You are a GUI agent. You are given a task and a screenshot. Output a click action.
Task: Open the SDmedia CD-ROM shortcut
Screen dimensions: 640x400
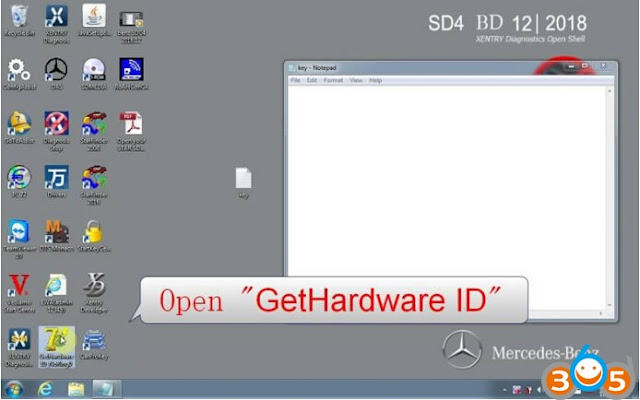click(x=94, y=73)
